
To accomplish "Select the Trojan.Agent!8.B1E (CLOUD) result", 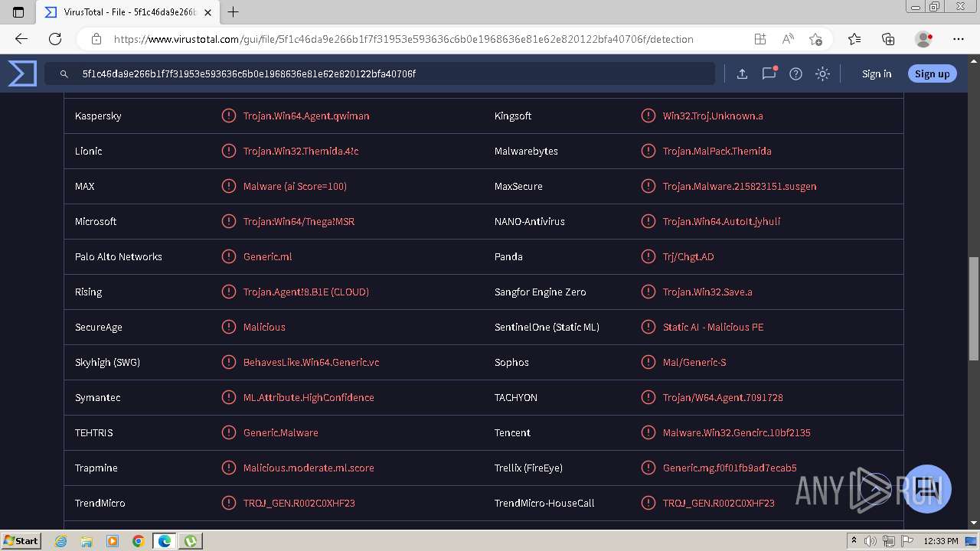I will 306,292.
